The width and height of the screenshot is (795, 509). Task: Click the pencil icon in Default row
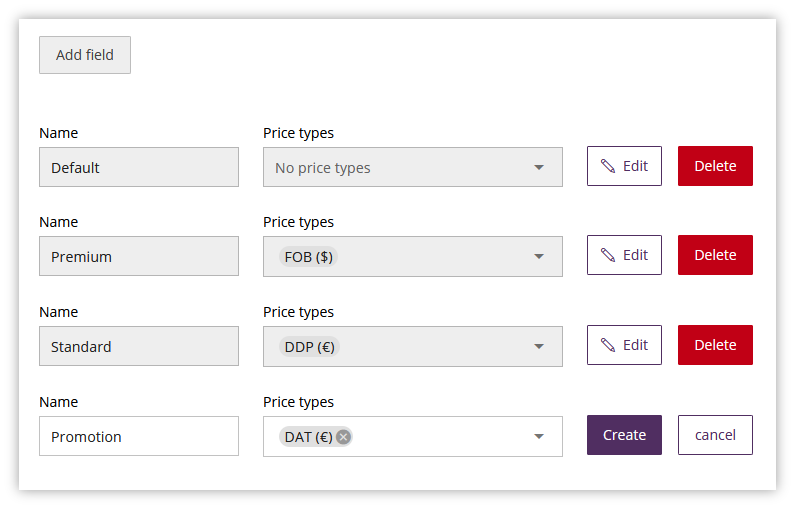pos(608,166)
